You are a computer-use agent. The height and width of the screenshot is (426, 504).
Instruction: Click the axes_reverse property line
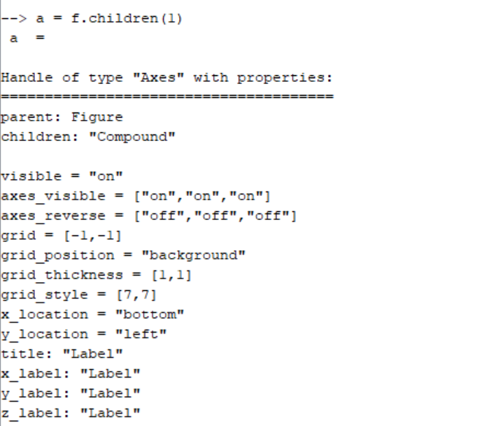tap(149, 216)
